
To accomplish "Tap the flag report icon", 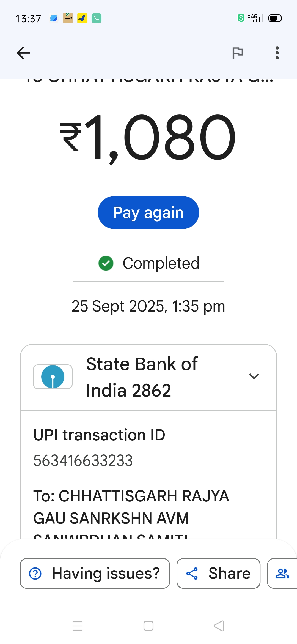I will (238, 53).
